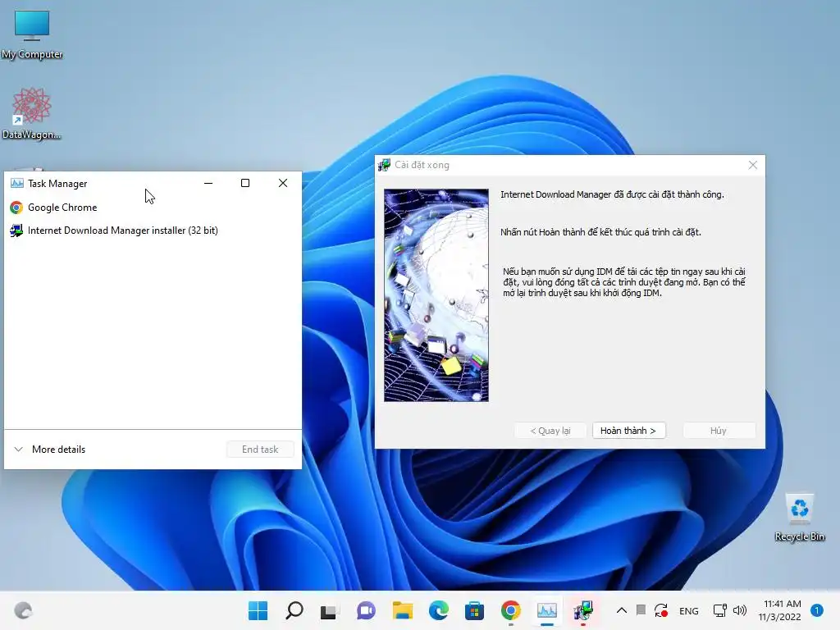Expand More details in Task Manager
The width and height of the screenshot is (840, 630).
coord(49,450)
